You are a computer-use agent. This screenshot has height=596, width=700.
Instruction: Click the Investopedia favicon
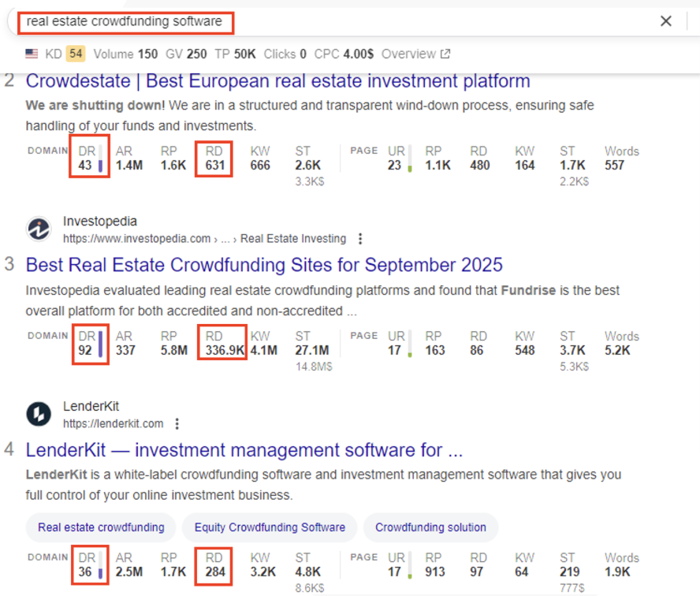point(39,229)
